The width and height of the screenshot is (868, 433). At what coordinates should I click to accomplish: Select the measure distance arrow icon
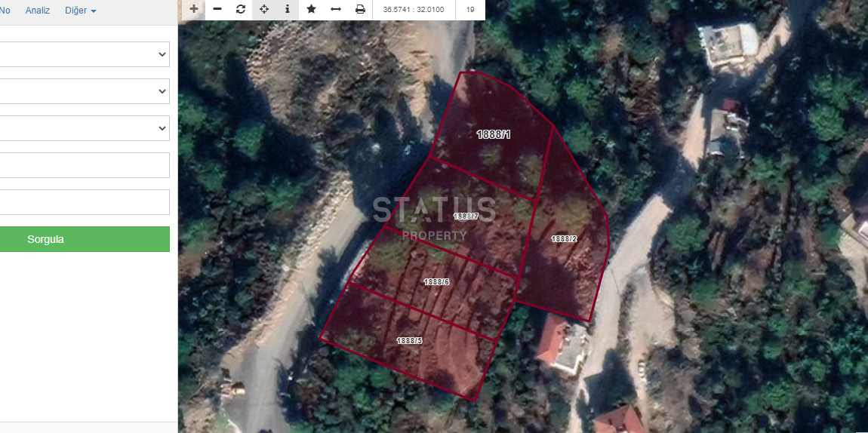(336, 9)
